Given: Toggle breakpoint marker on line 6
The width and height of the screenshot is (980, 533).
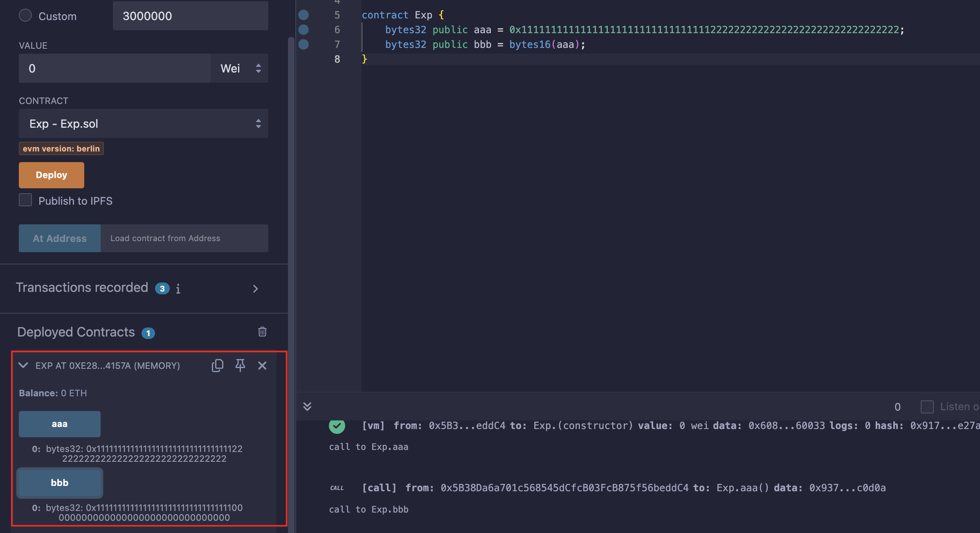Looking at the screenshot, I should pos(303,29).
